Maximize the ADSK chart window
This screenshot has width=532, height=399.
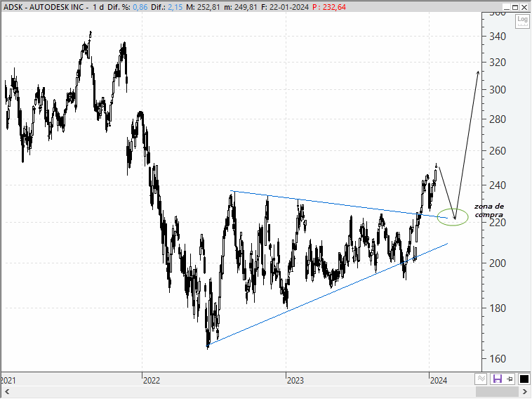[x=515, y=7]
